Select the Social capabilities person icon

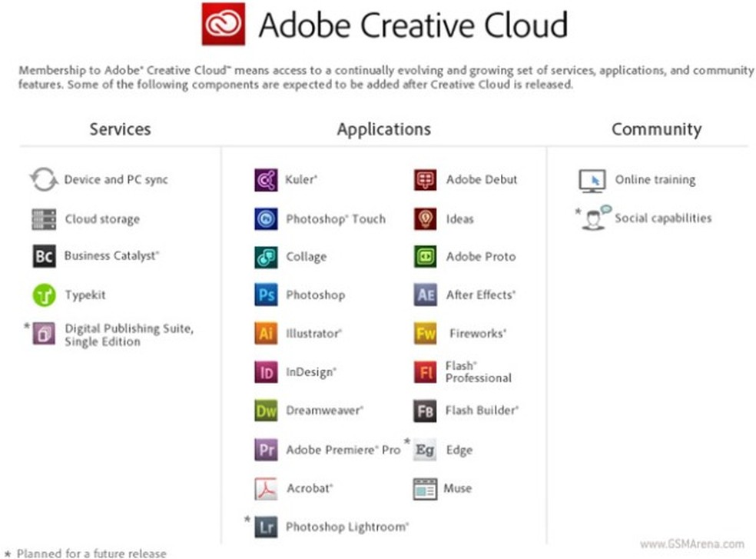595,218
